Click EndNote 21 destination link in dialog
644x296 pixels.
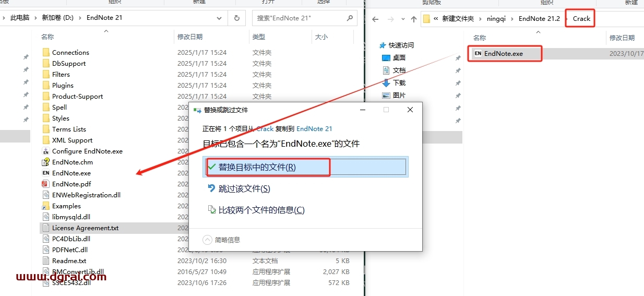pyautogui.click(x=314, y=128)
